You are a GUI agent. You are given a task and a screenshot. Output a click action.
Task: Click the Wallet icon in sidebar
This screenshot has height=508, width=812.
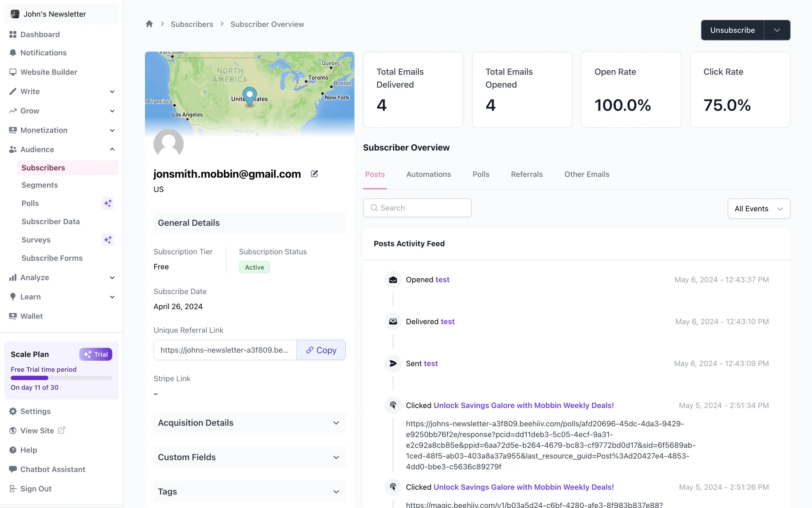tap(13, 316)
